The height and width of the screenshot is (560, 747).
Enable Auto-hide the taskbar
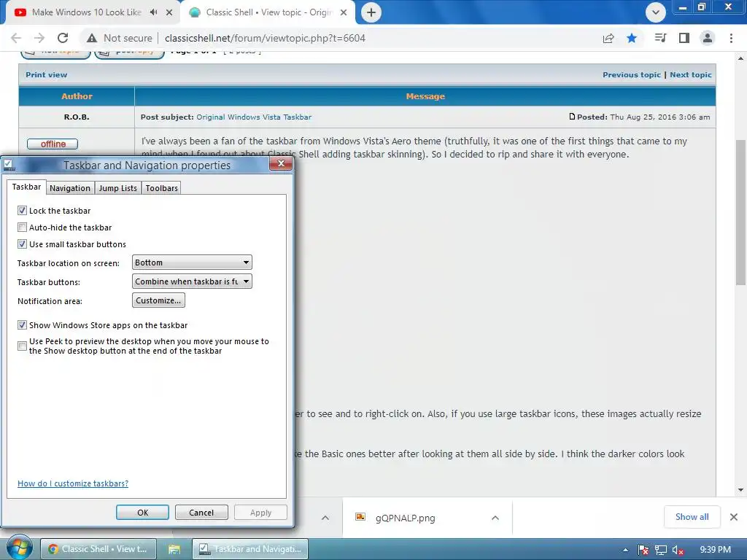(22, 227)
